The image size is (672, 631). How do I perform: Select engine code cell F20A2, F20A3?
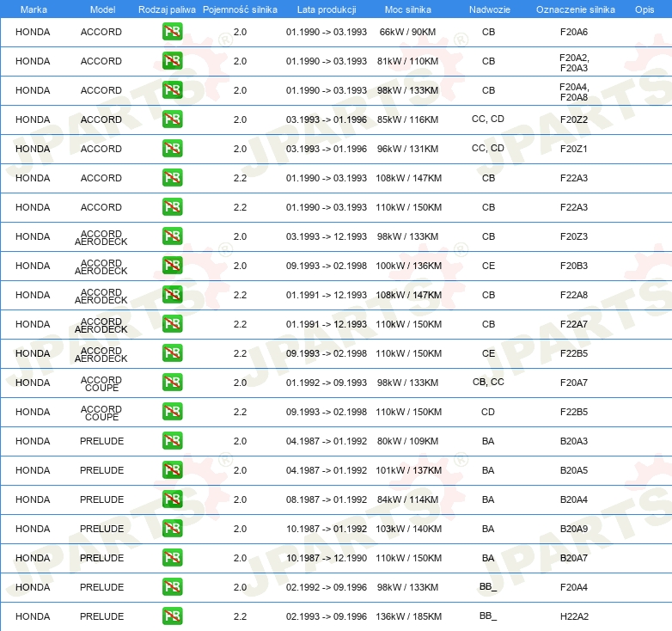574,63
